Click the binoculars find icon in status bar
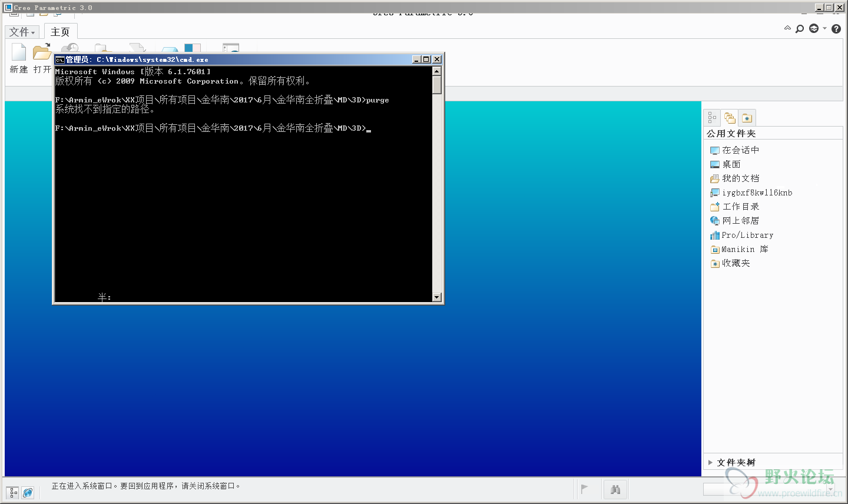Image resolution: width=848 pixels, height=504 pixels. (x=615, y=489)
